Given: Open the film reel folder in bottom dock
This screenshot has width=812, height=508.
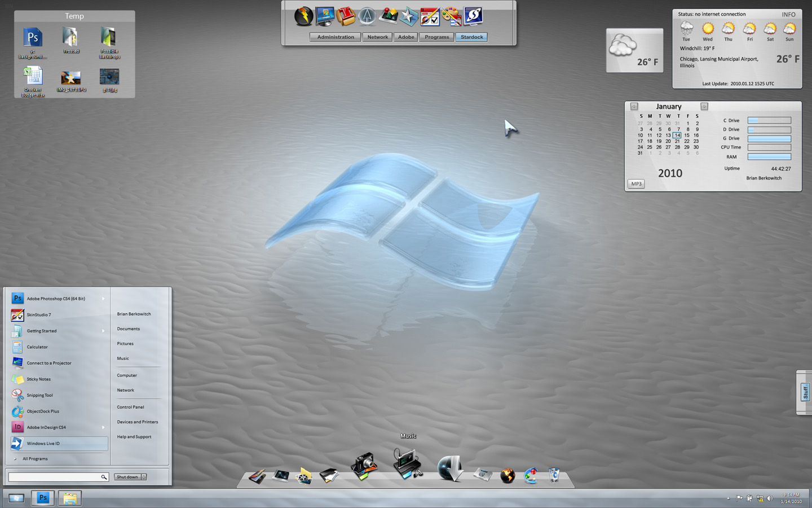Looking at the screenshot, I should [304, 476].
